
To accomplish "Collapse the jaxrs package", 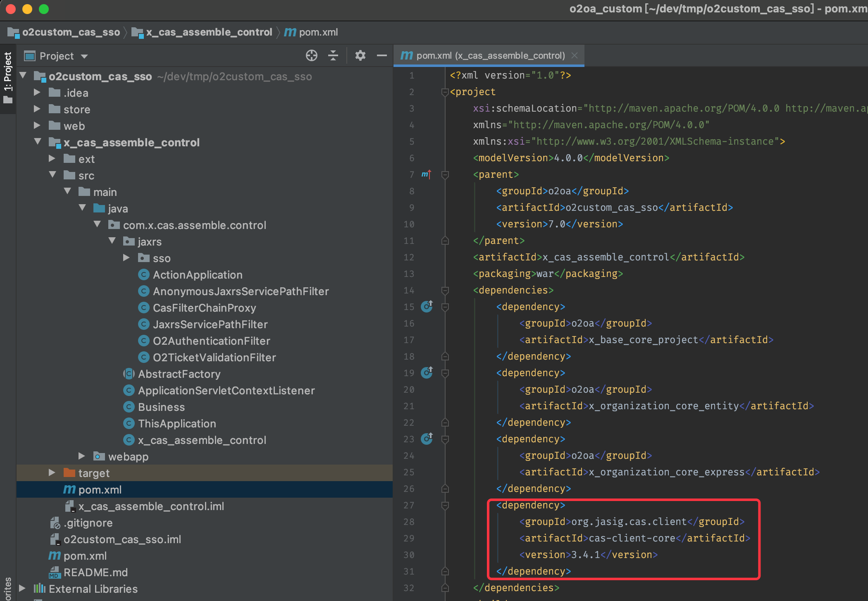I will [x=112, y=241].
